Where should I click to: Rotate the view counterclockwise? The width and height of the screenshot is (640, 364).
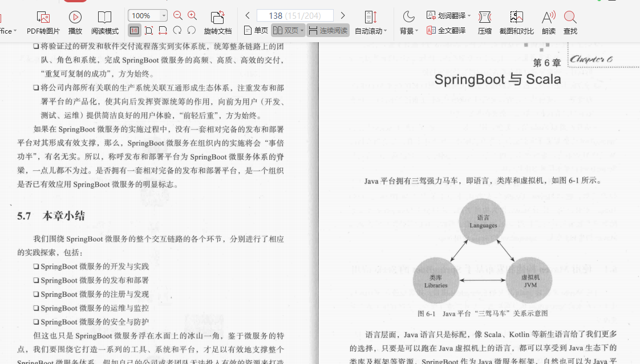(x=192, y=31)
